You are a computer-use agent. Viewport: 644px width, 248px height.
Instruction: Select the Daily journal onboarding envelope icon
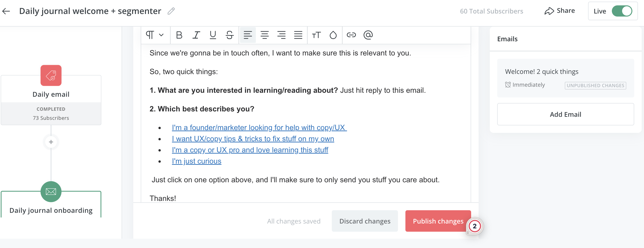(x=51, y=192)
